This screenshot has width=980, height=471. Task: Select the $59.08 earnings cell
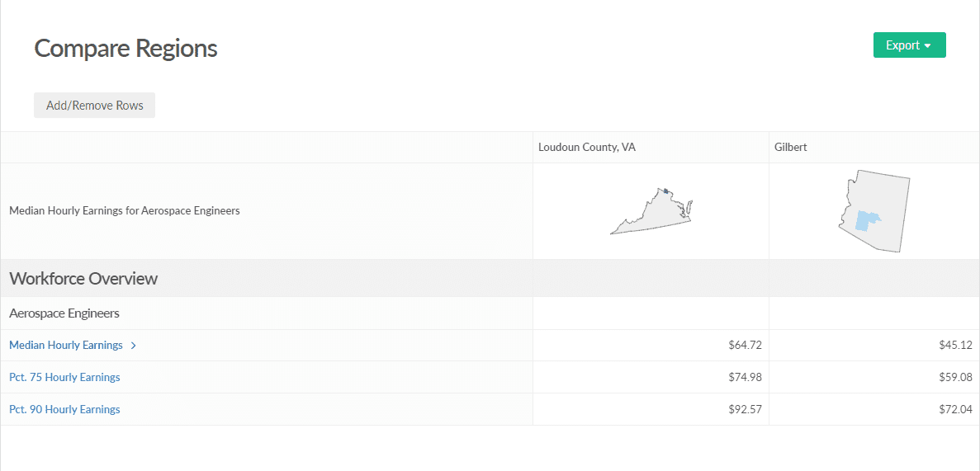pos(955,378)
